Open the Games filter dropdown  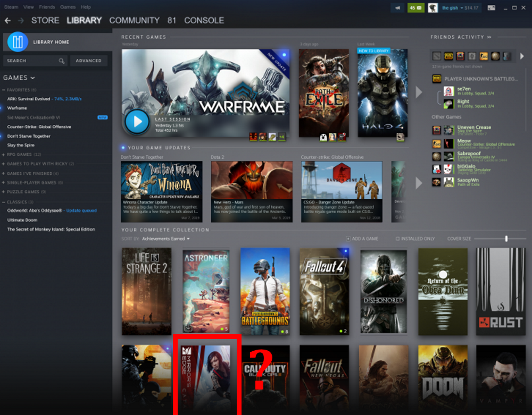(x=19, y=78)
